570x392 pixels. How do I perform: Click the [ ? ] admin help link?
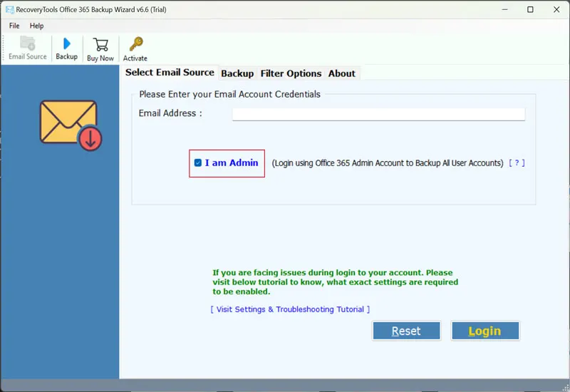pyautogui.click(x=517, y=163)
